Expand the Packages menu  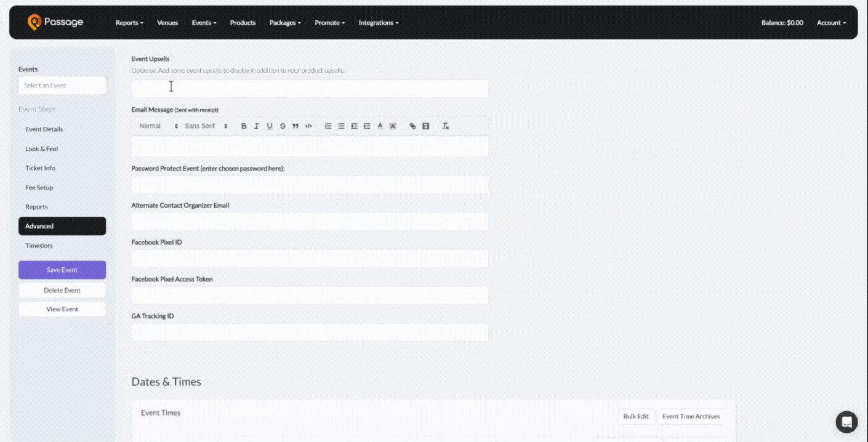pyautogui.click(x=285, y=23)
